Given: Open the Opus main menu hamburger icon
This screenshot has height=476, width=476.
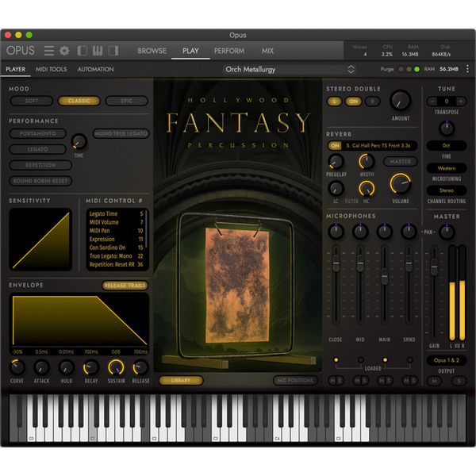Looking at the screenshot, I should (49, 51).
